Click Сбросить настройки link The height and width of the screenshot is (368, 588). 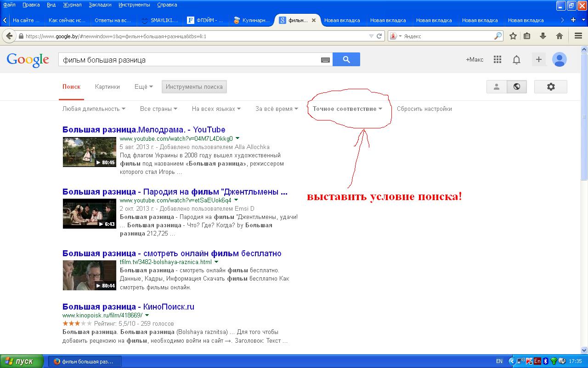(424, 109)
